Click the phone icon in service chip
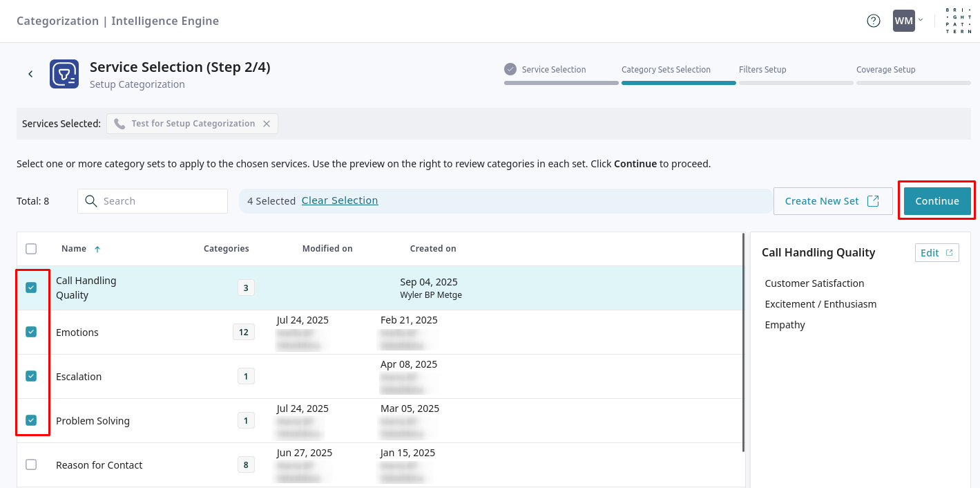 (x=119, y=124)
